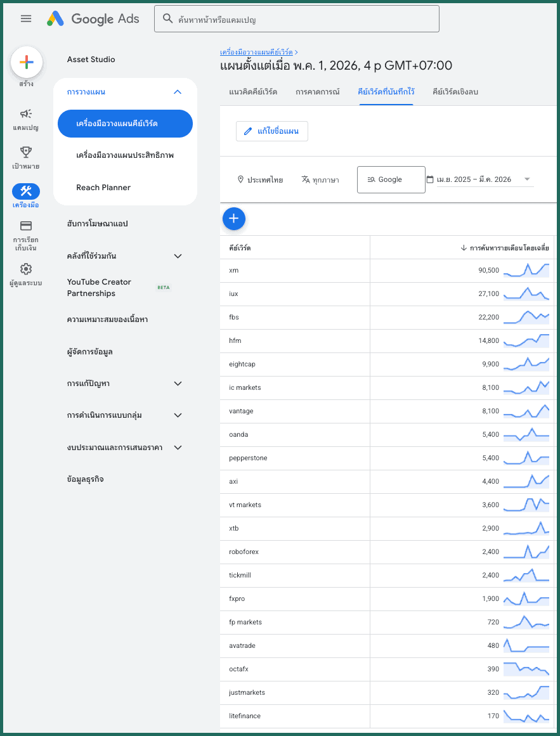Image resolution: width=560 pixels, height=736 pixels.
Task: Click the 90,500 search volume value
Action: (488, 270)
